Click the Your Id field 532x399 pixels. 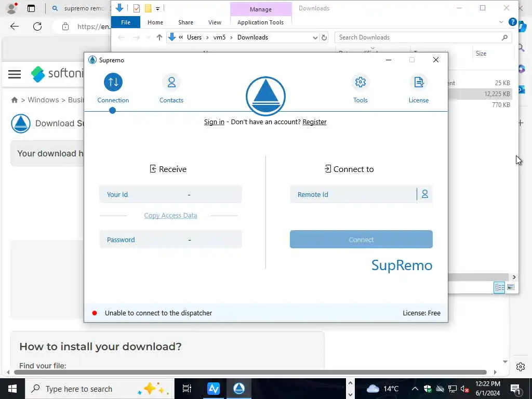170,194
